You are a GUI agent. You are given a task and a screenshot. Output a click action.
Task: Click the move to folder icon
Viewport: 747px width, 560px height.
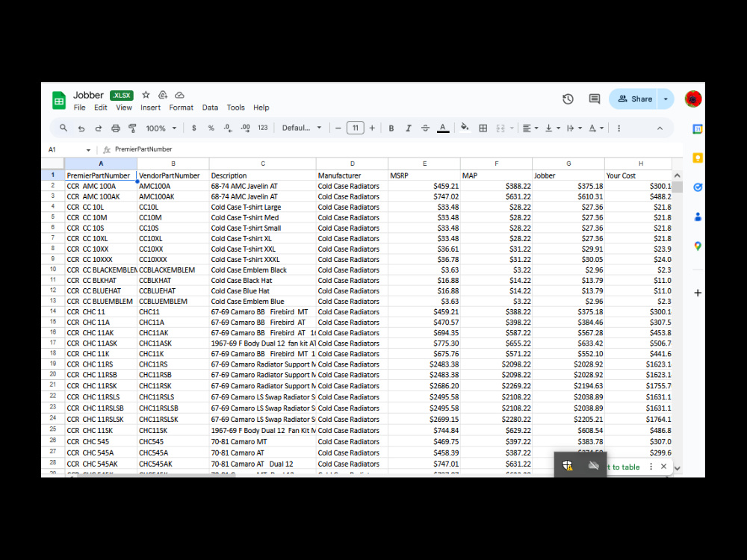coord(162,95)
